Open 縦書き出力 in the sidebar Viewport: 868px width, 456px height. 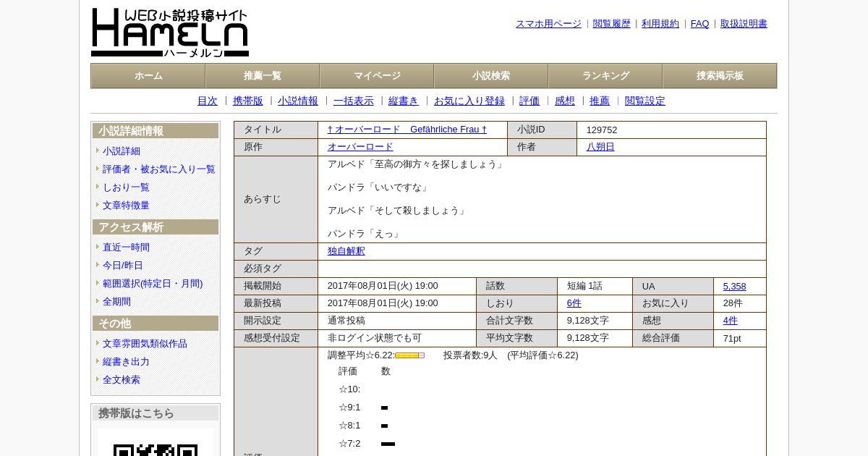(126, 362)
